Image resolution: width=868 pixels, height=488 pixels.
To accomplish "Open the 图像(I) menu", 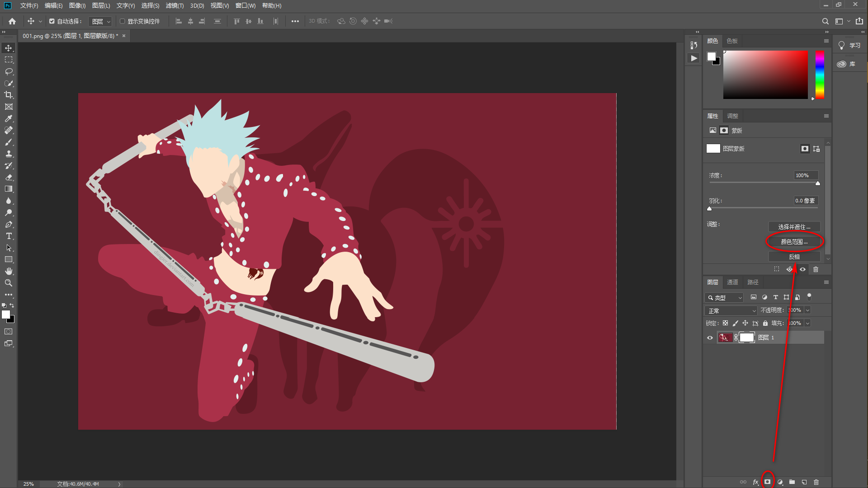I will (x=77, y=5).
